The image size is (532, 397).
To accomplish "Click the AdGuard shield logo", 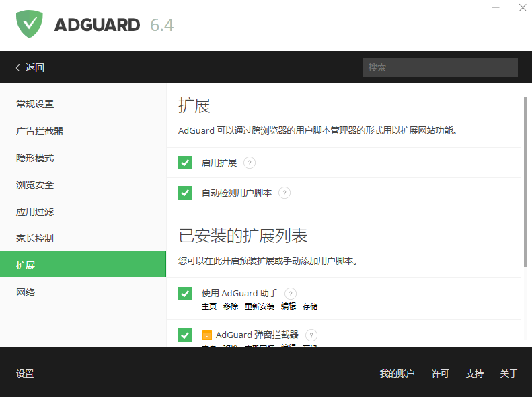I will coord(30,24).
